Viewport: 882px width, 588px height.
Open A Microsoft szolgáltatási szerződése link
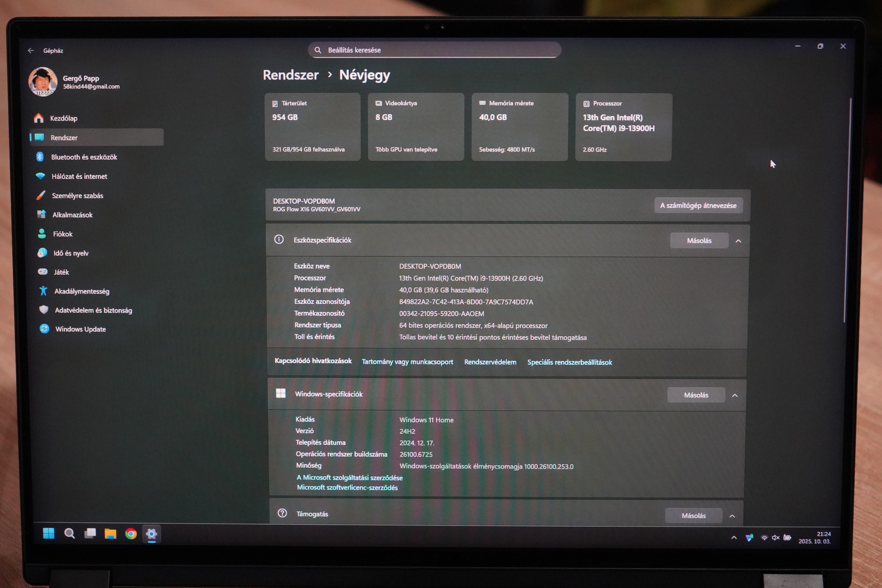[x=350, y=478]
